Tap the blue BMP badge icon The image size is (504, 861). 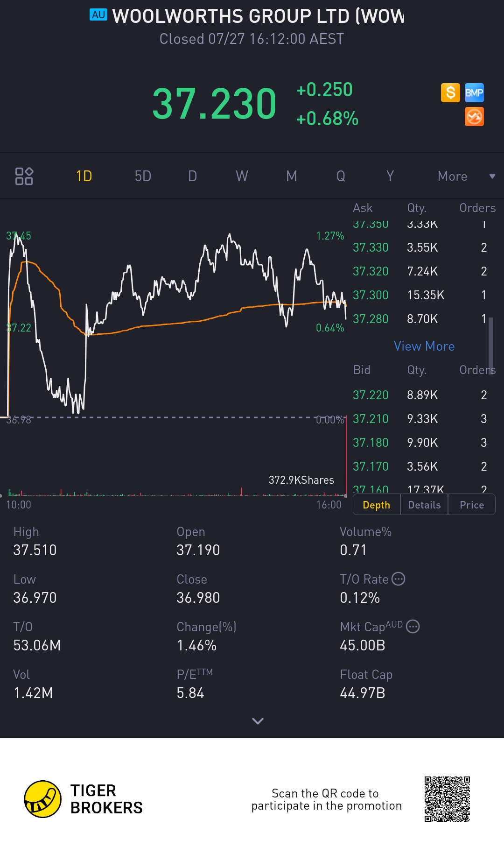pos(474,92)
